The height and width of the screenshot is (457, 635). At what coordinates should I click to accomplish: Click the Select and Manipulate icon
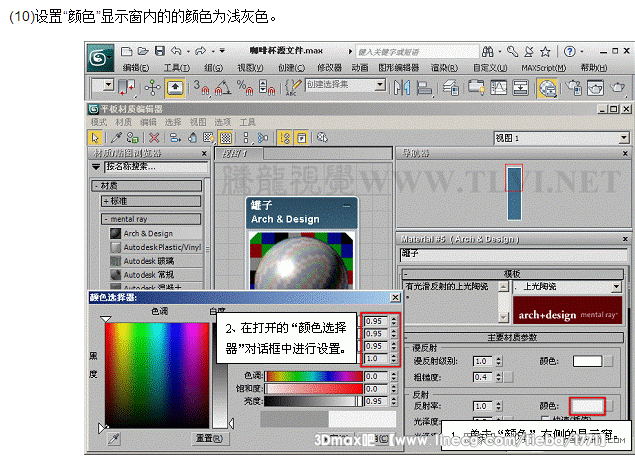[x=152, y=87]
